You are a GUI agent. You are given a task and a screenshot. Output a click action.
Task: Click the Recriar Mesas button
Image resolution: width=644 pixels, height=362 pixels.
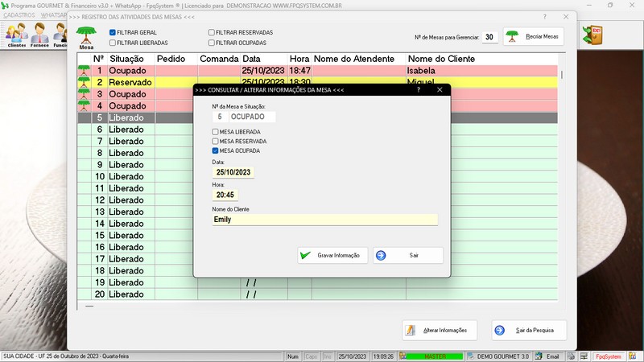(x=534, y=36)
